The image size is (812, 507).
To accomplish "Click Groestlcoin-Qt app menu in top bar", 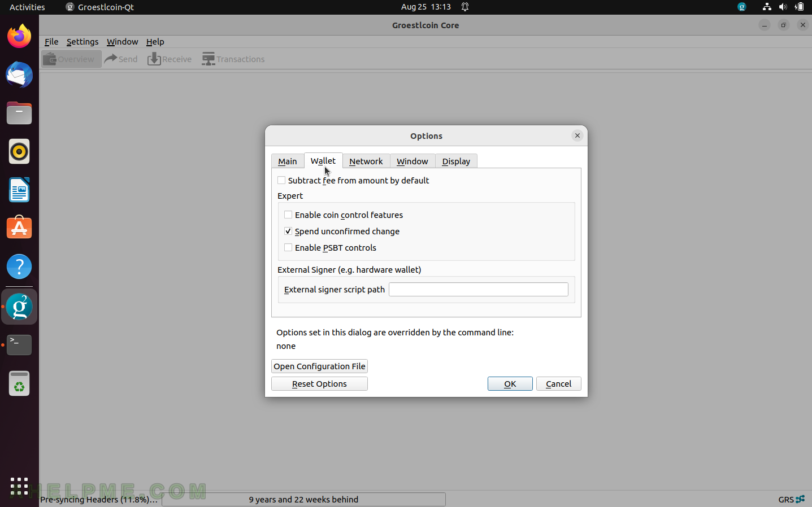I will 100,7.
